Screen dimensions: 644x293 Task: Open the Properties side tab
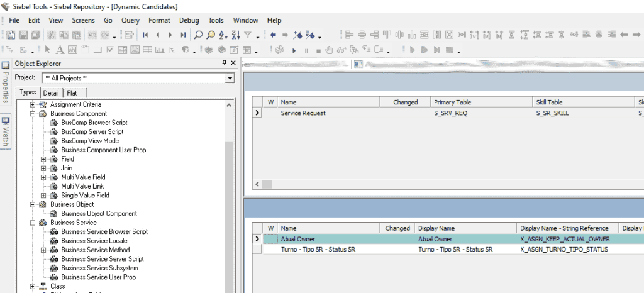click(x=5, y=83)
